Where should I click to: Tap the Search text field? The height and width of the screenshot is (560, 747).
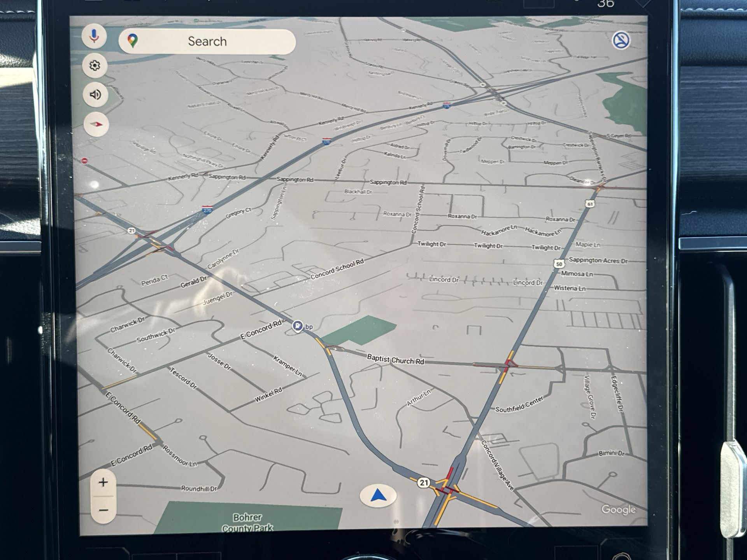pos(207,41)
